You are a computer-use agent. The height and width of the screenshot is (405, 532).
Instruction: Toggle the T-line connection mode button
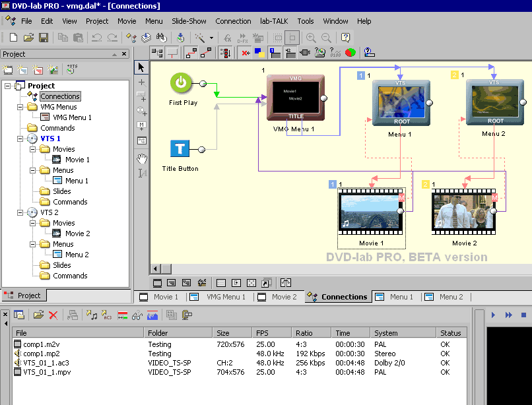(173, 53)
